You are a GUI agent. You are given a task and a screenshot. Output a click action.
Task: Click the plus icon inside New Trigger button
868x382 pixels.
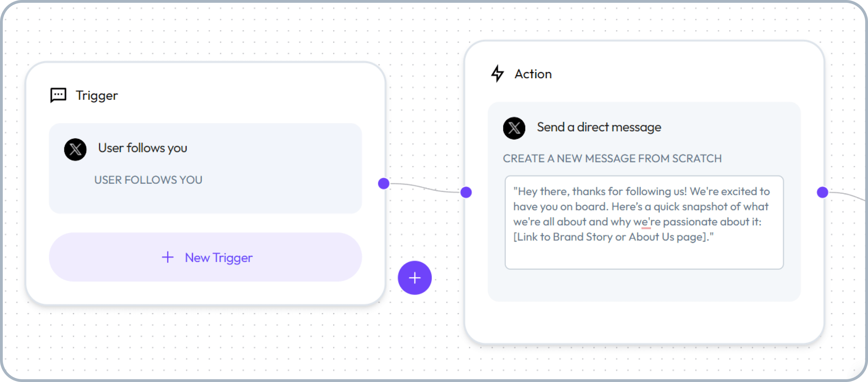167,257
